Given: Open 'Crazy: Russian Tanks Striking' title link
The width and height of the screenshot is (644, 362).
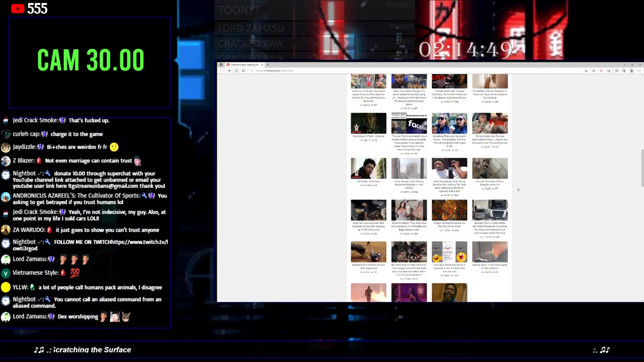Looking at the screenshot, I should 409,185.
